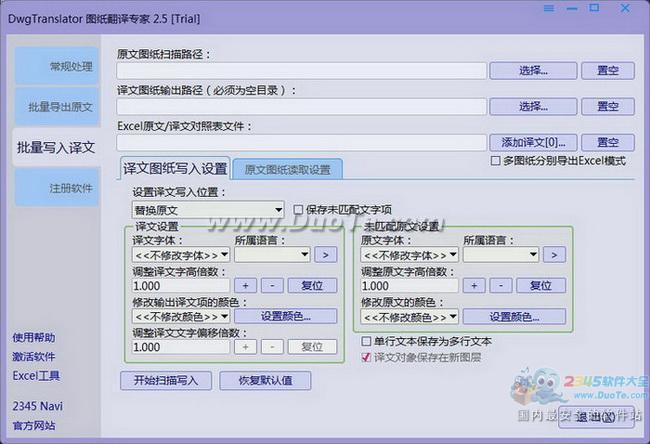The image size is (650, 444).
Task: Click the 退出 button
Action: click(x=596, y=417)
